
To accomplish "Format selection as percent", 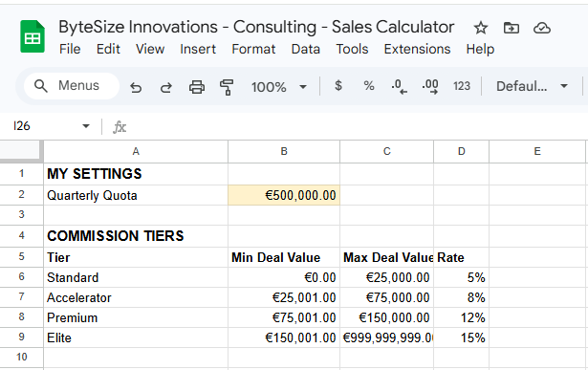I will tap(369, 86).
